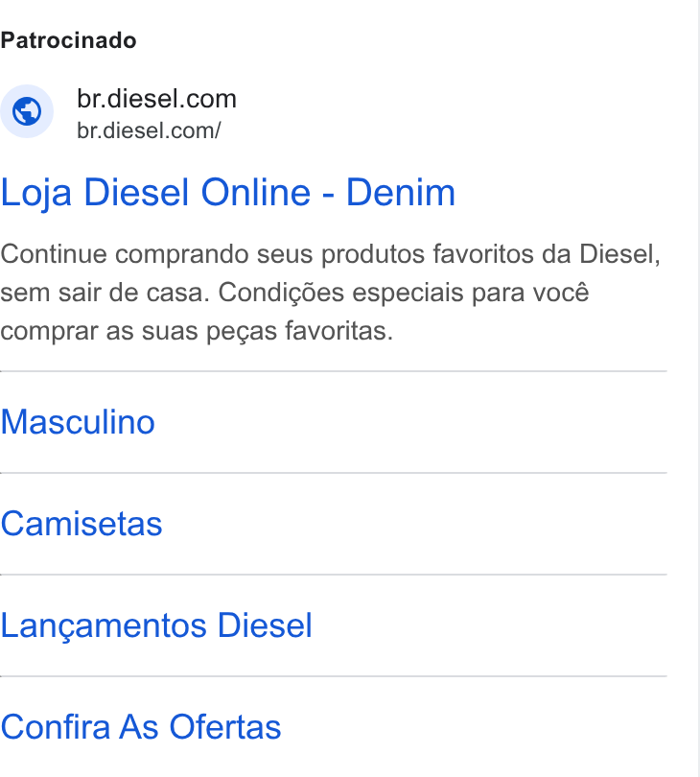
Task: Open the Loja Diesel Online - Denim headline
Action: 228,193
